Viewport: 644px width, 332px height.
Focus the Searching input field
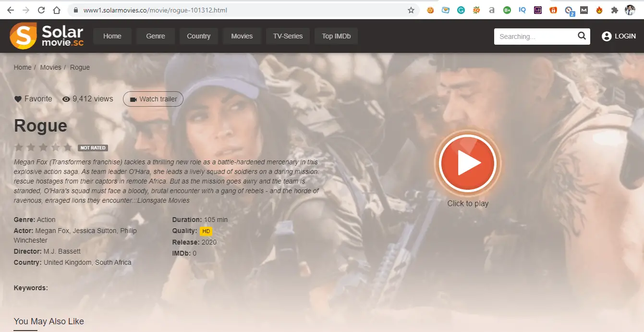pyautogui.click(x=535, y=37)
